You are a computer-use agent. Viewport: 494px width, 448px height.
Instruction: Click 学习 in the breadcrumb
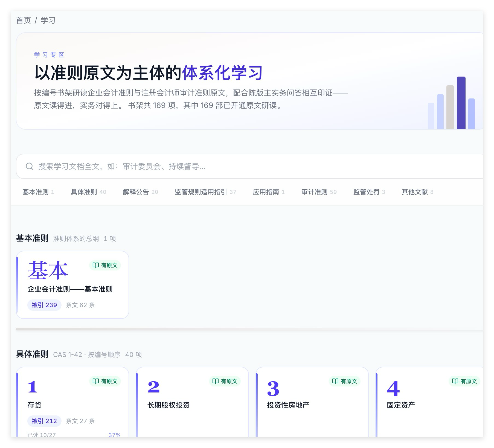click(x=48, y=21)
